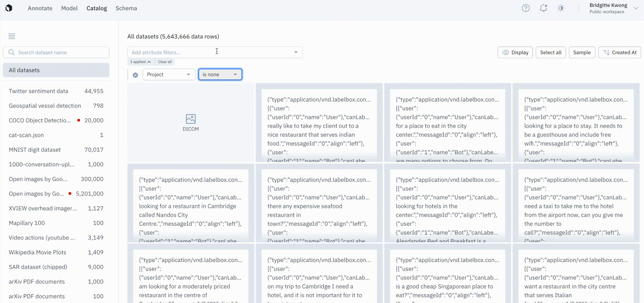Click the red dot on Open images 5,201,000
The height and width of the screenshot is (303, 644).
coord(70,193)
